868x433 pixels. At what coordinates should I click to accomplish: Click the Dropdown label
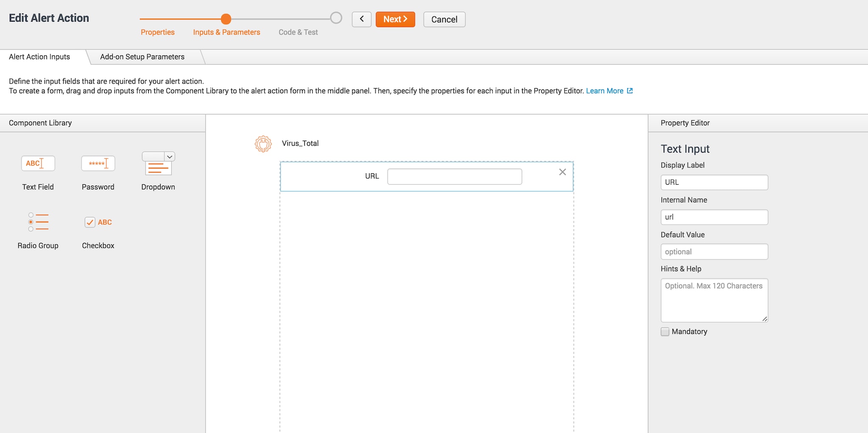(x=158, y=187)
